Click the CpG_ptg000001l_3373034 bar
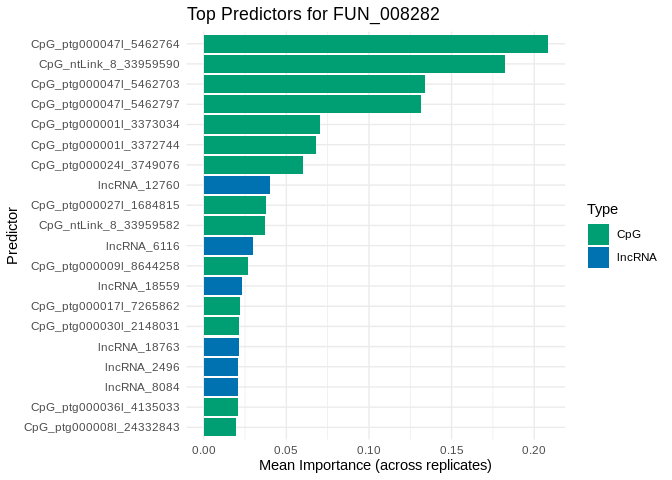This screenshot has height=480, width=672. click(x=262, y=124)
